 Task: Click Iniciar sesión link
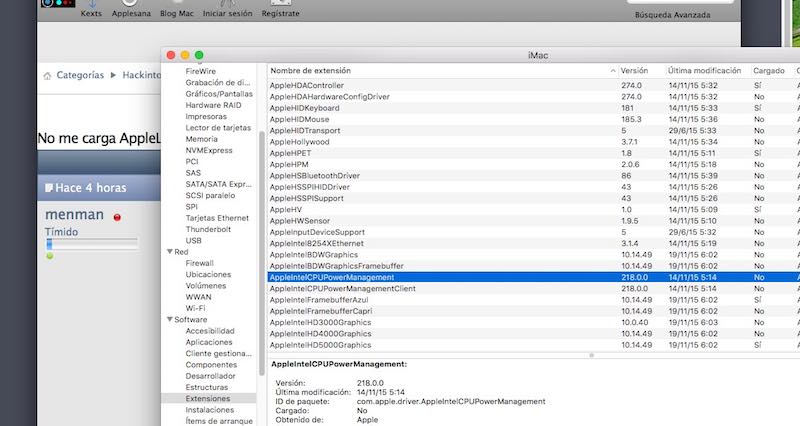pyautogui.click(x=228, y=13)
